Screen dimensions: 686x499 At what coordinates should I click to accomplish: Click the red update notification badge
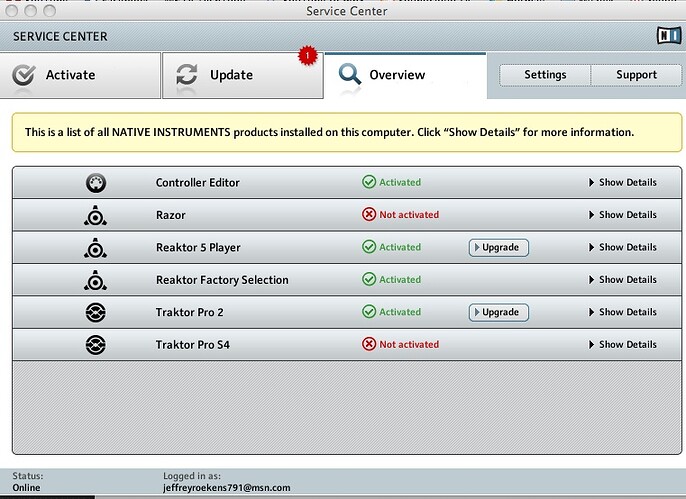click(x=308, y=56)
